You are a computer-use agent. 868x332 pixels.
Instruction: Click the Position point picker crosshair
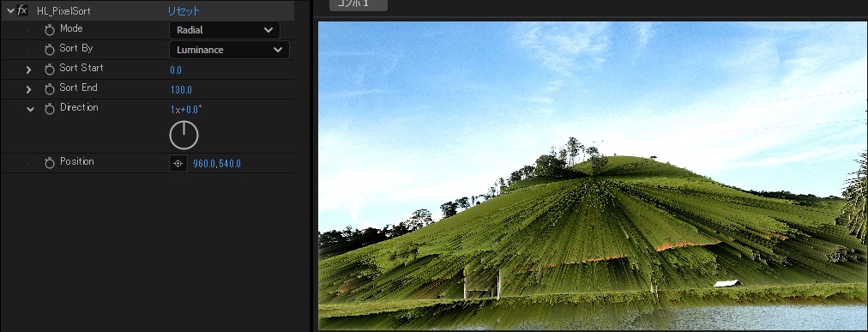[x=178, y=163]
